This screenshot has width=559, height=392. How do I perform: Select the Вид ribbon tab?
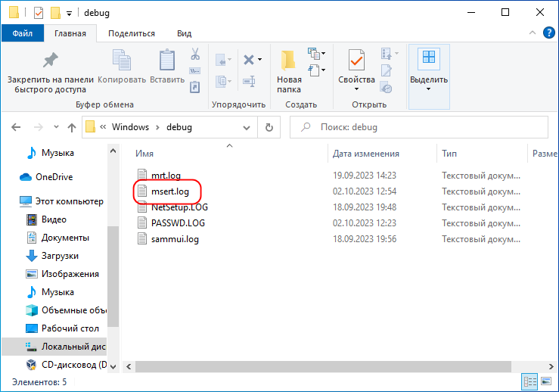[x=185, y=33]
